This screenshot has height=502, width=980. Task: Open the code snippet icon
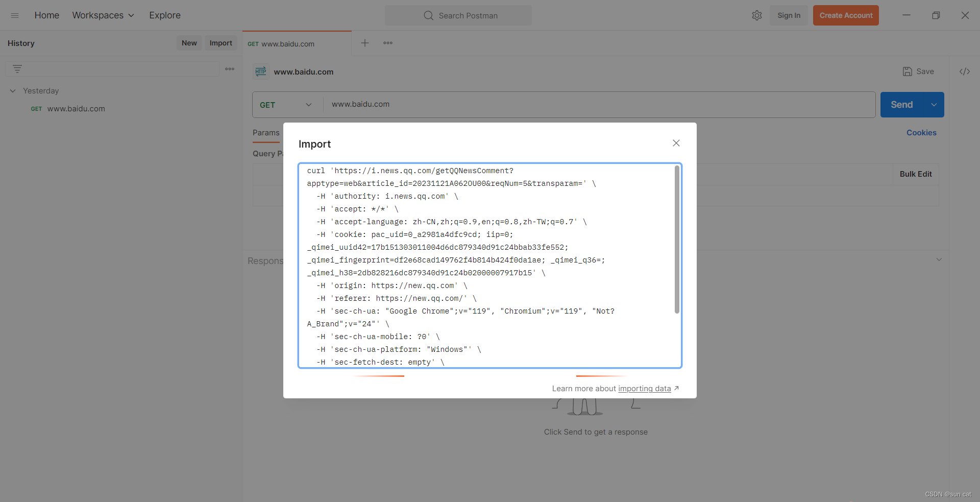965,71
